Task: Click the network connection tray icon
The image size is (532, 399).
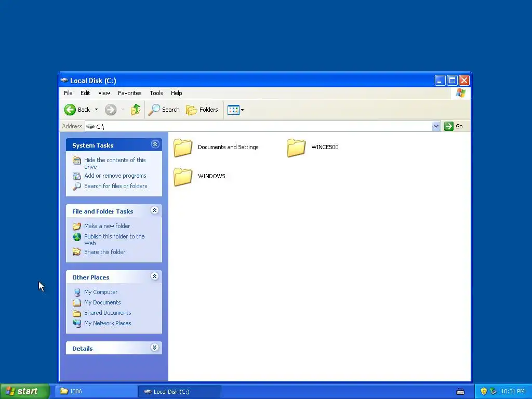Action: point(493,391)
